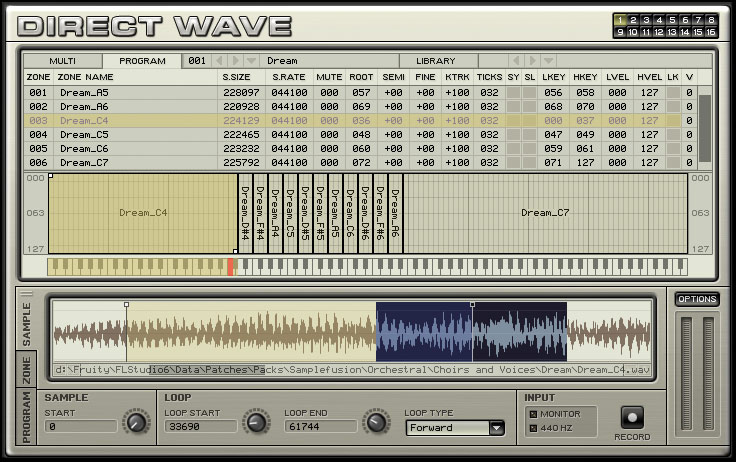Click the S.RATE column header
736x462 pixels.
pyautogui.click(x=289, y=77)
